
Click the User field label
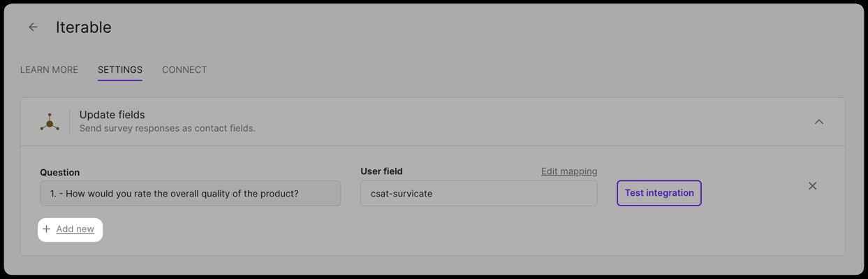(381, 171)
